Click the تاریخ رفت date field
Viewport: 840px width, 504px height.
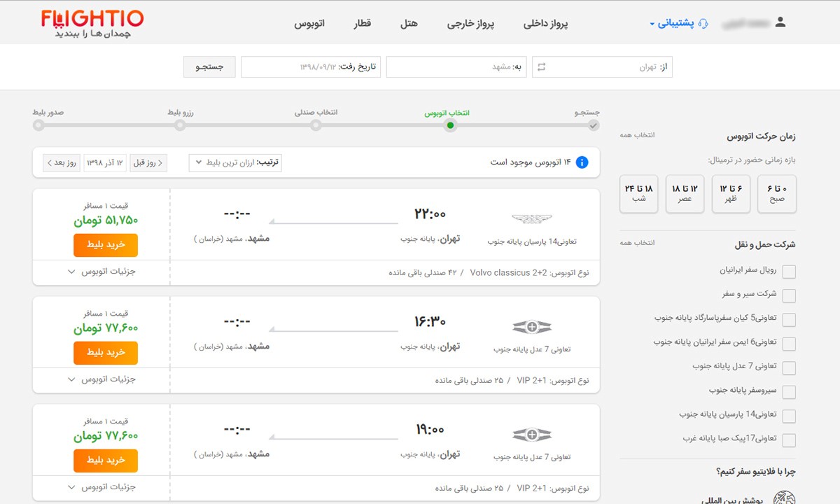click(310, 67)
